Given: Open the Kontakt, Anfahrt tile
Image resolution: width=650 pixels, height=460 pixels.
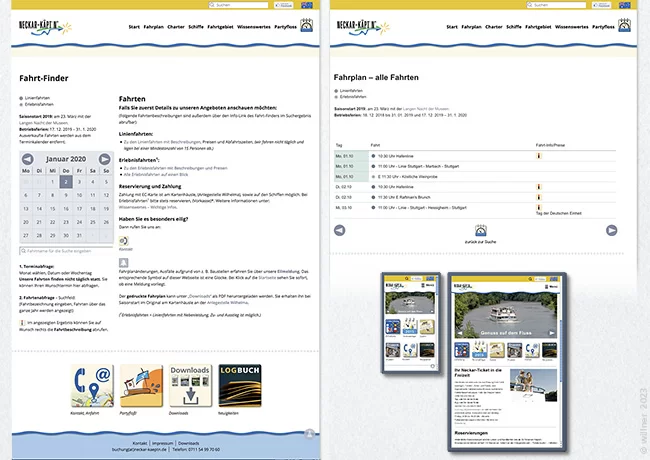Looking at the screenshot, I should tap(92, 385).
